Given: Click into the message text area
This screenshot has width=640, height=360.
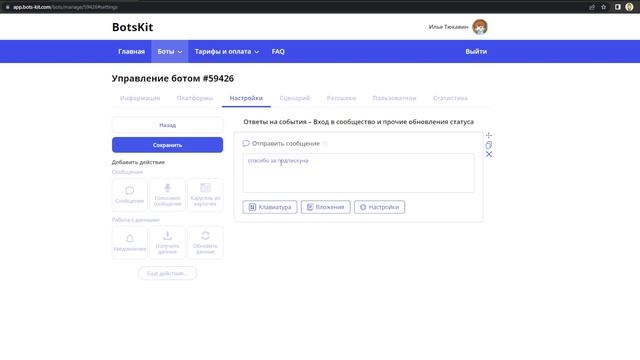Looking at the screenshot, I should 358,173.
